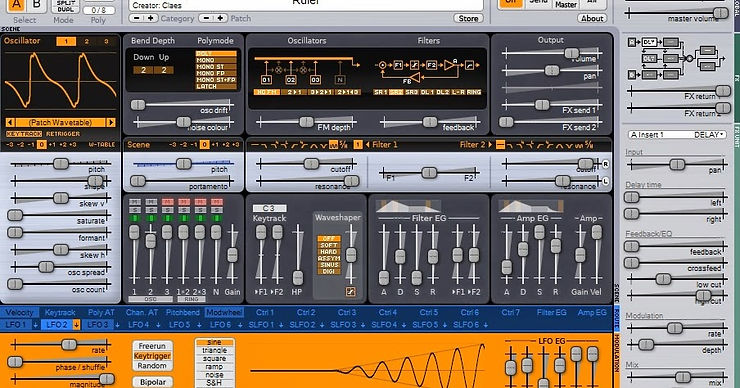Choose the RING filter configuration
740x388 pixels.
click(x=474, y=92)
